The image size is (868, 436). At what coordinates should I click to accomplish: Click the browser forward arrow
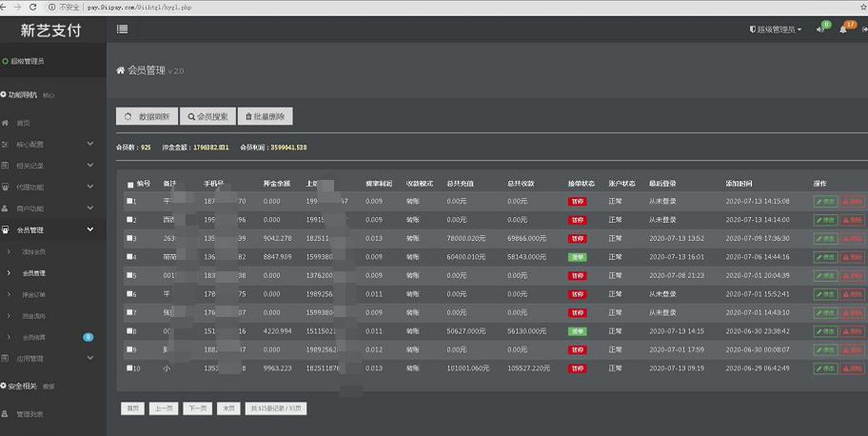(20, 7)
